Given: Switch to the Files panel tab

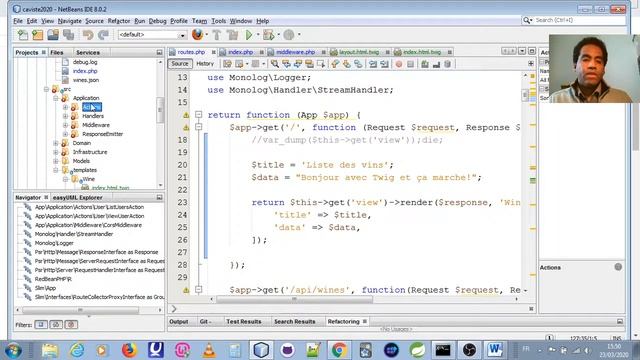Looking at the screenshot, I should coord(57,53).
